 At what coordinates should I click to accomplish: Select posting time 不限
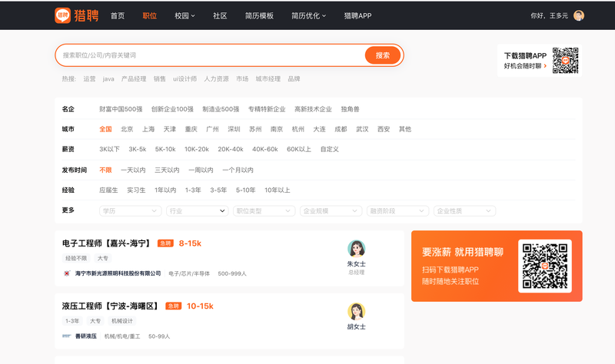point(105,170)
